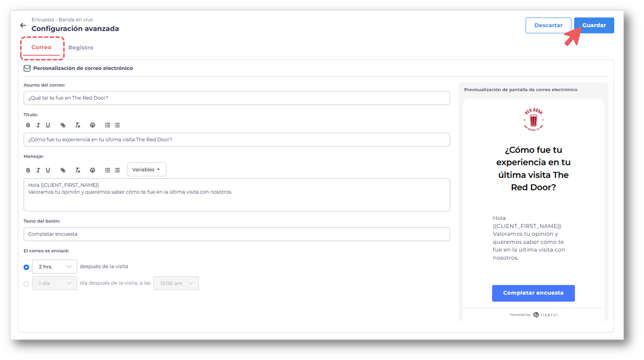Clear formatting in the Mensaje toolbar

(x=78, y=170)
